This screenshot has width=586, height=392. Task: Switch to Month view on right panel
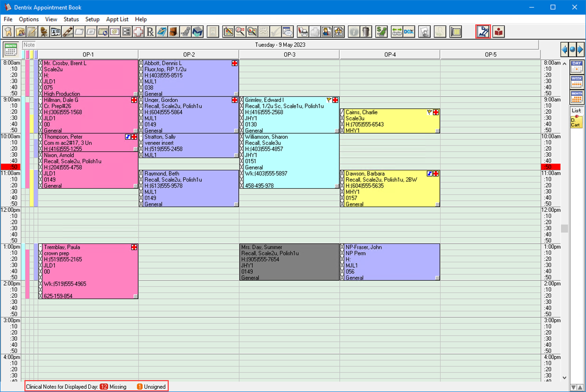[576, 97]
